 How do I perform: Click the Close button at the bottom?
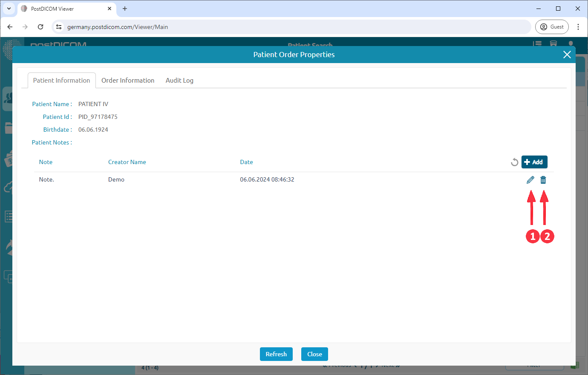click(x=314, y=354)
